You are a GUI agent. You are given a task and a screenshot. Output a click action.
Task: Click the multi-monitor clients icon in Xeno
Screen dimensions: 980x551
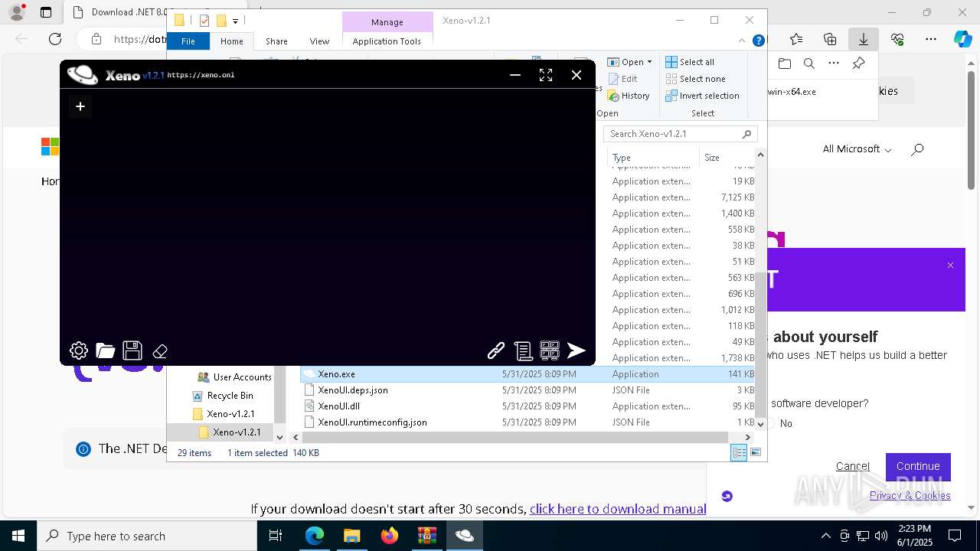pos(550,350)
